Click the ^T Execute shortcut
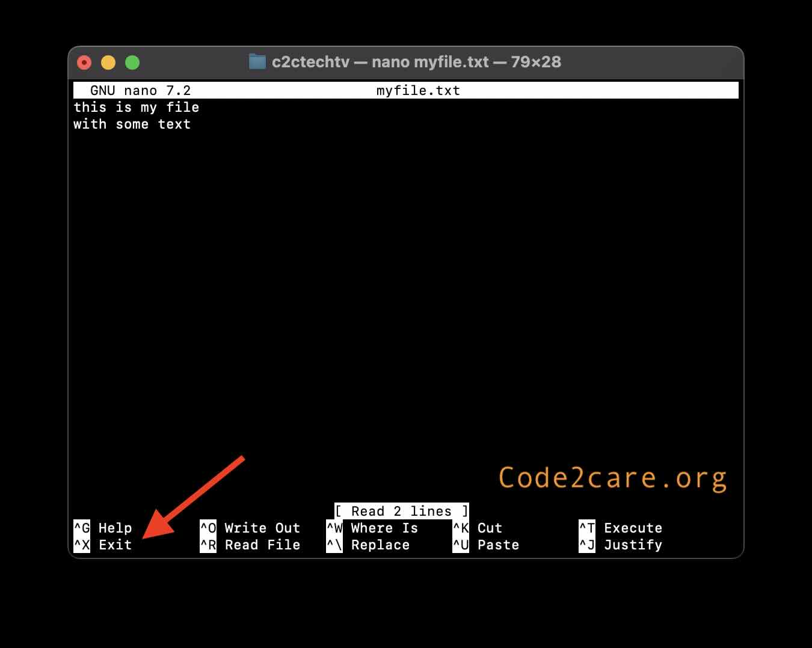This screenshot has height=648, width=812. tap(621, 528)
